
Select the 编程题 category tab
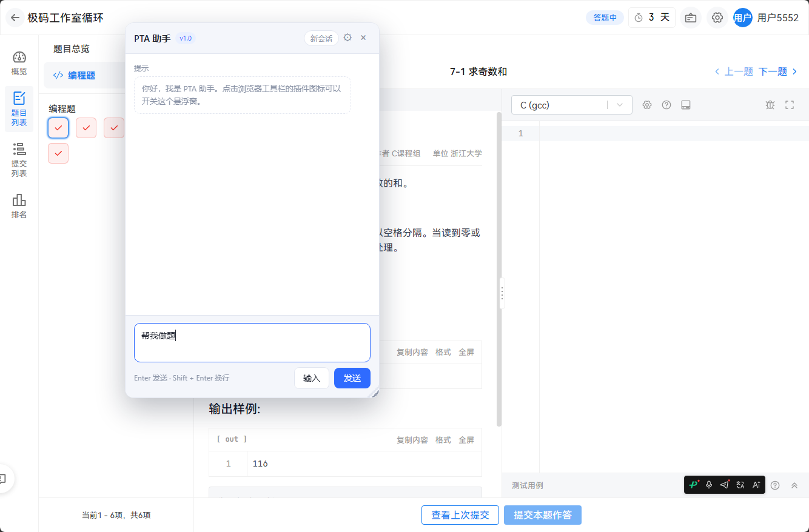[85, 75]
